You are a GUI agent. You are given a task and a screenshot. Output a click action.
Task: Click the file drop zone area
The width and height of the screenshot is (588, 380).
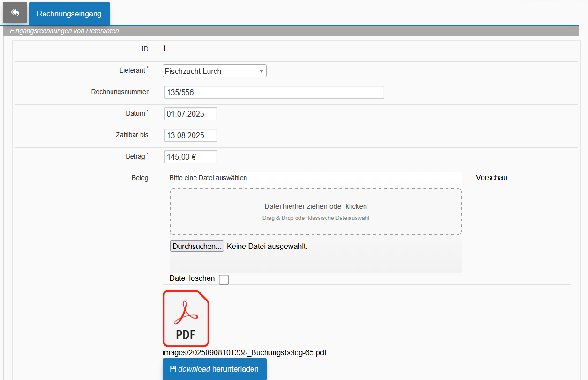coord(316,212)
